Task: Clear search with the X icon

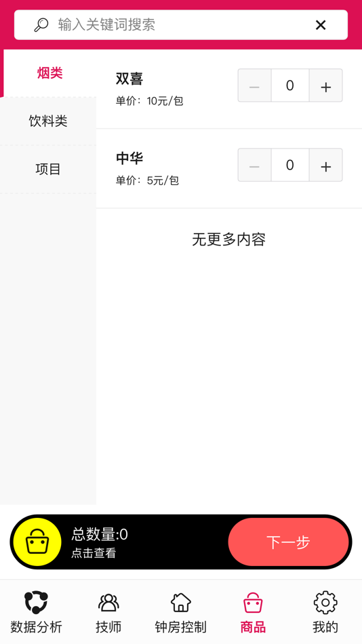Action: pyautogui.click(x=321, y=25)
